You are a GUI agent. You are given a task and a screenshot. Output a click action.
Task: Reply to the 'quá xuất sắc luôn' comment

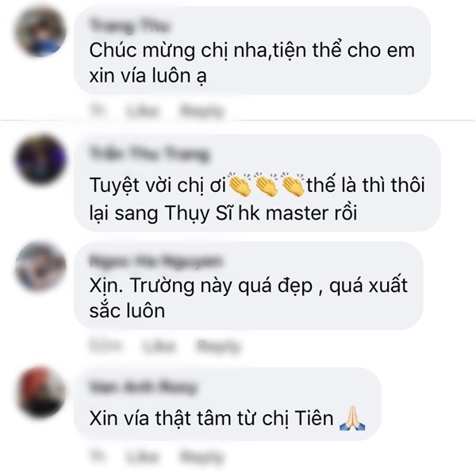(x=218, y=346)
